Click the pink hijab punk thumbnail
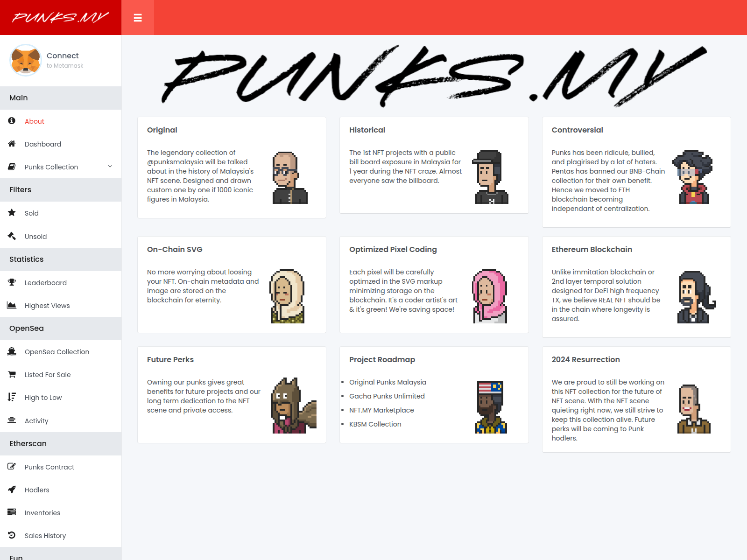 [490, 296]
